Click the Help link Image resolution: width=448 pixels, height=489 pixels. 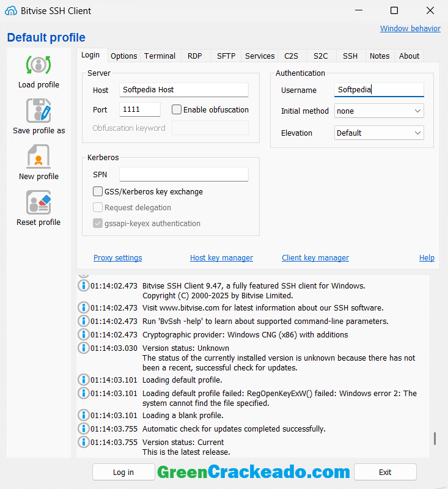pos(427,257)
